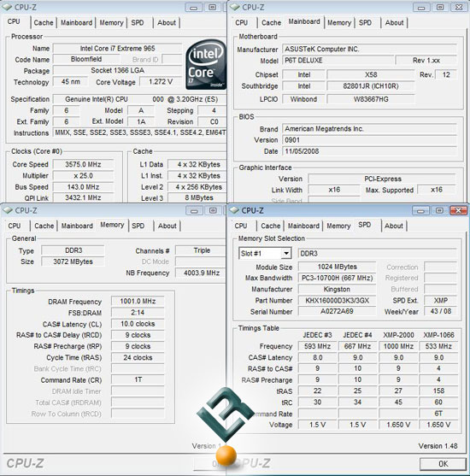Image resolution: width=470 pixels, height=476 pixels.
Task: Switch to SPD tab in bottom-left Memory window
Action: point(138,226)
